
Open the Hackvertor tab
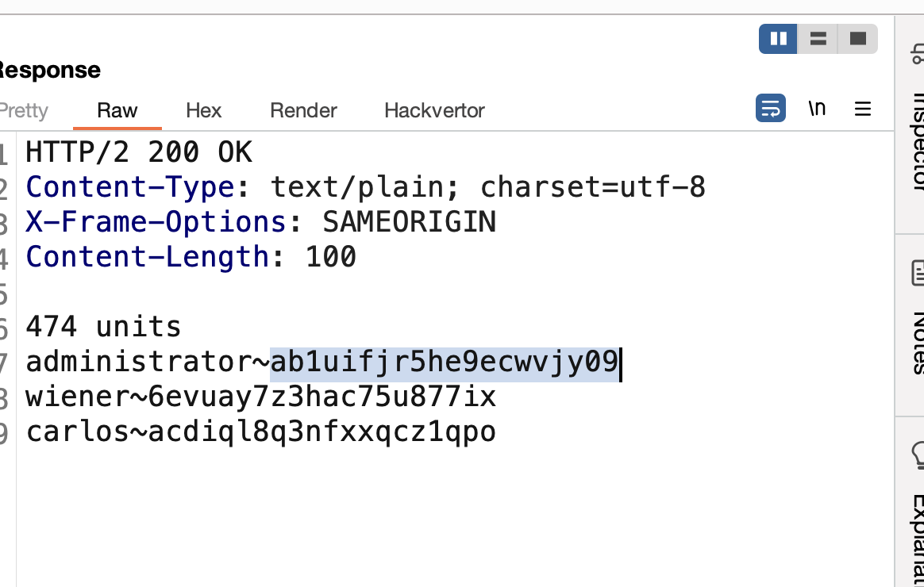point(434,111)
